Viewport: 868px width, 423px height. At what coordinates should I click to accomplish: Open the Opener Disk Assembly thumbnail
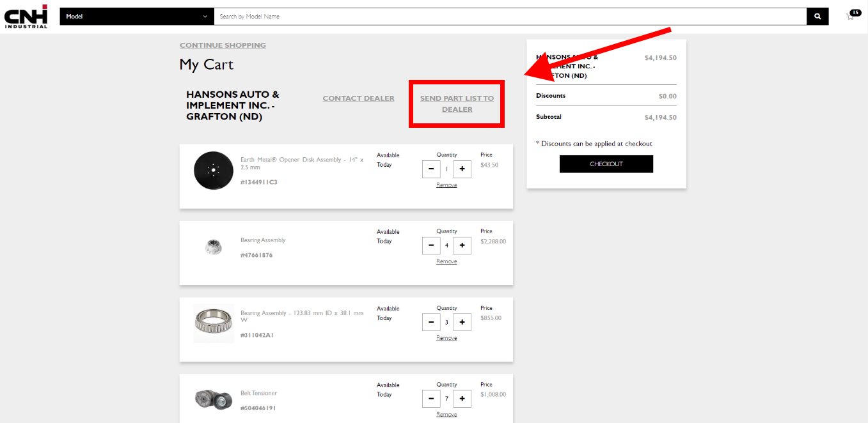213,171
